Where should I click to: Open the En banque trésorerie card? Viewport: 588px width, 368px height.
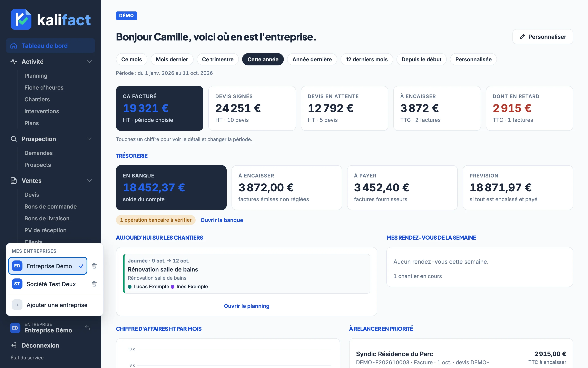pos(171,188)
